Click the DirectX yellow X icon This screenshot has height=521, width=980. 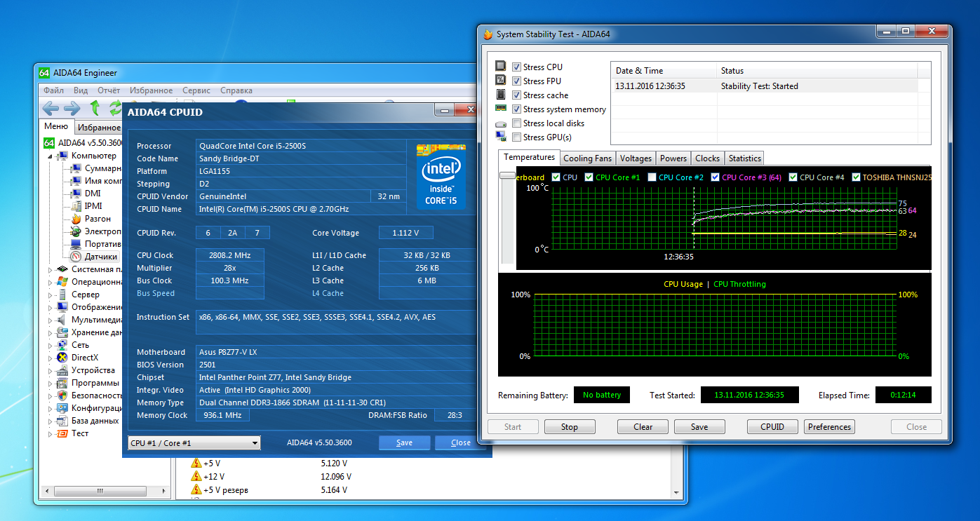tap(63, 358)
